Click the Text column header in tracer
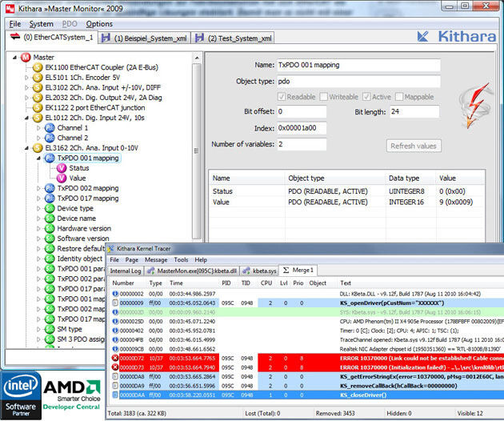 pyautogui.click(x=346, y=283)
